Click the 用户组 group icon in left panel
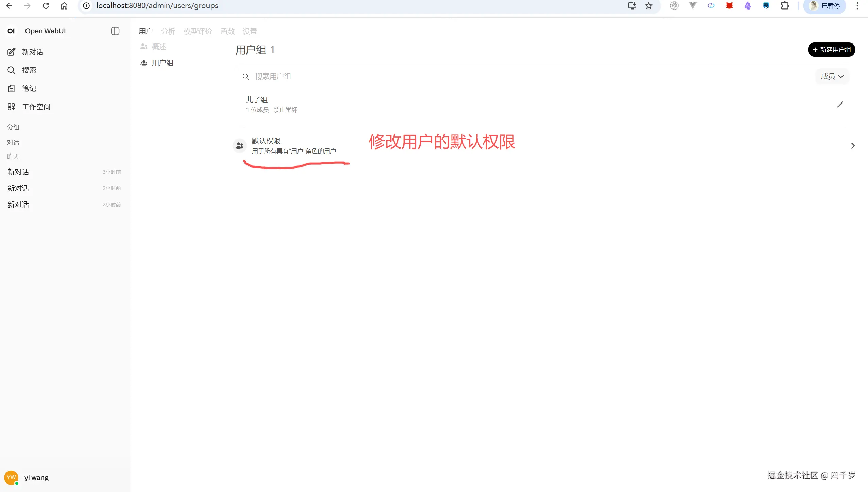 coord(144,63)
